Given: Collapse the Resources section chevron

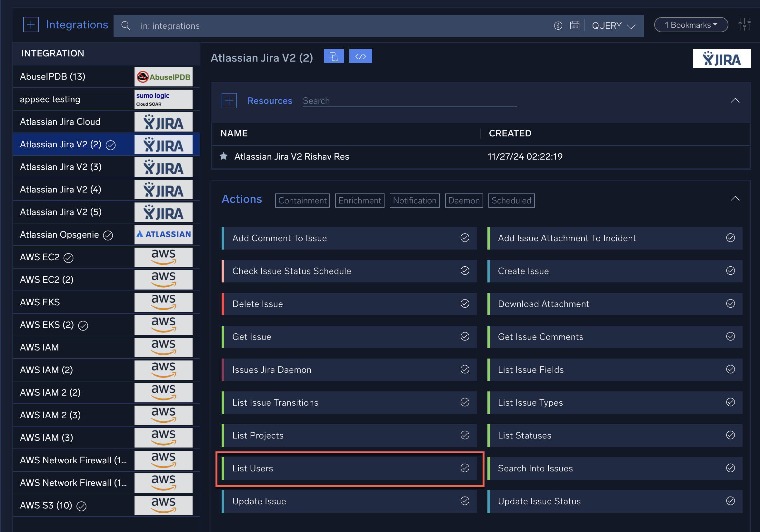Looking at the screenshot, I should 735,101.
